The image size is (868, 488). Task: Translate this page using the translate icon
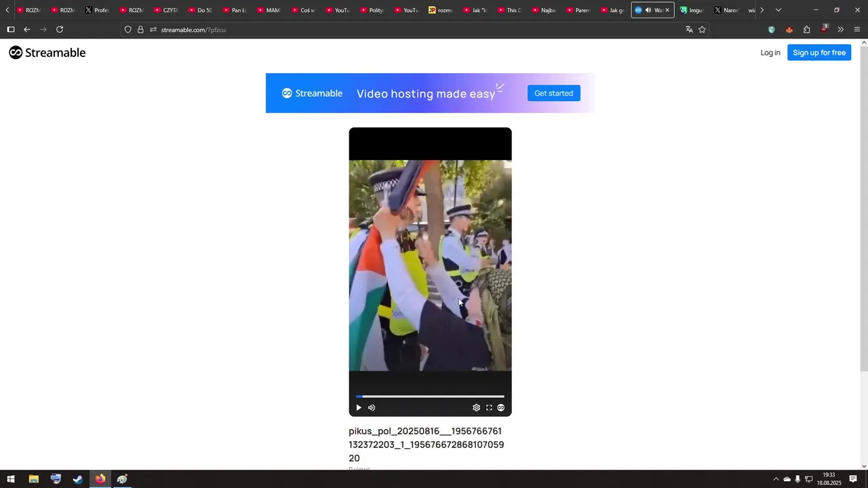[x=689, y=29]
